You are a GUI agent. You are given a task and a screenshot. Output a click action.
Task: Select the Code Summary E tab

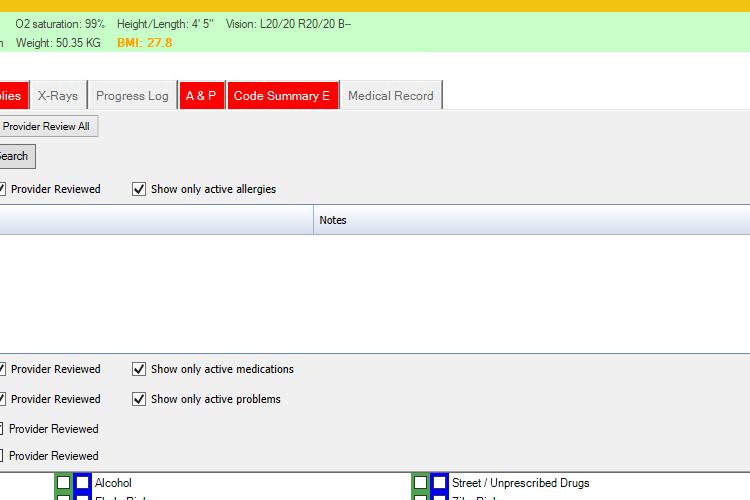(283, 95)
